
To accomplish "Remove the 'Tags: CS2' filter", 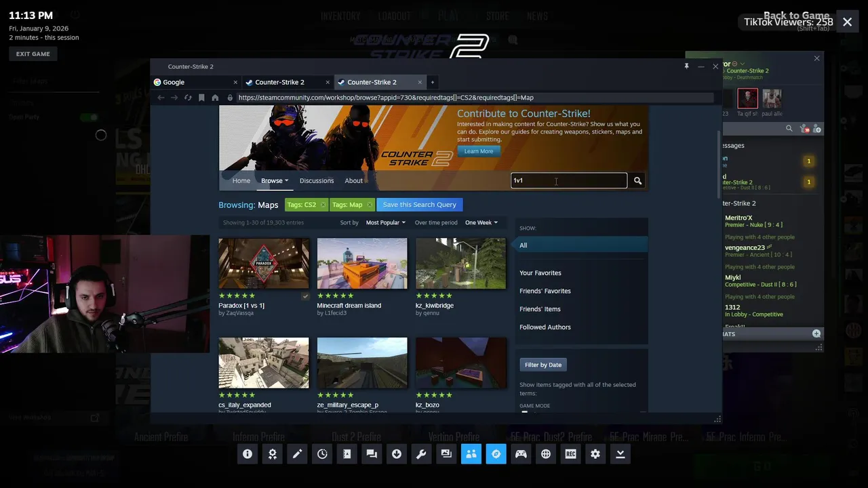I will click(x=323, y=205).
